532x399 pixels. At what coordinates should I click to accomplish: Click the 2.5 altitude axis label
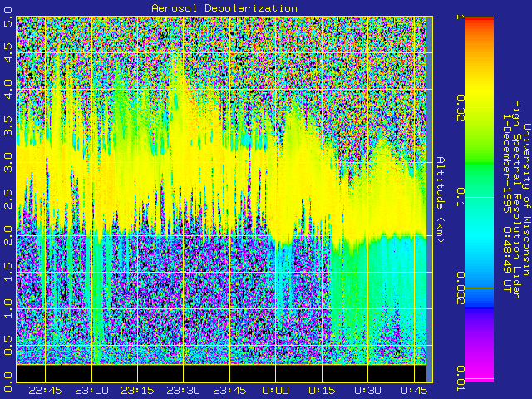click(7, 199)
